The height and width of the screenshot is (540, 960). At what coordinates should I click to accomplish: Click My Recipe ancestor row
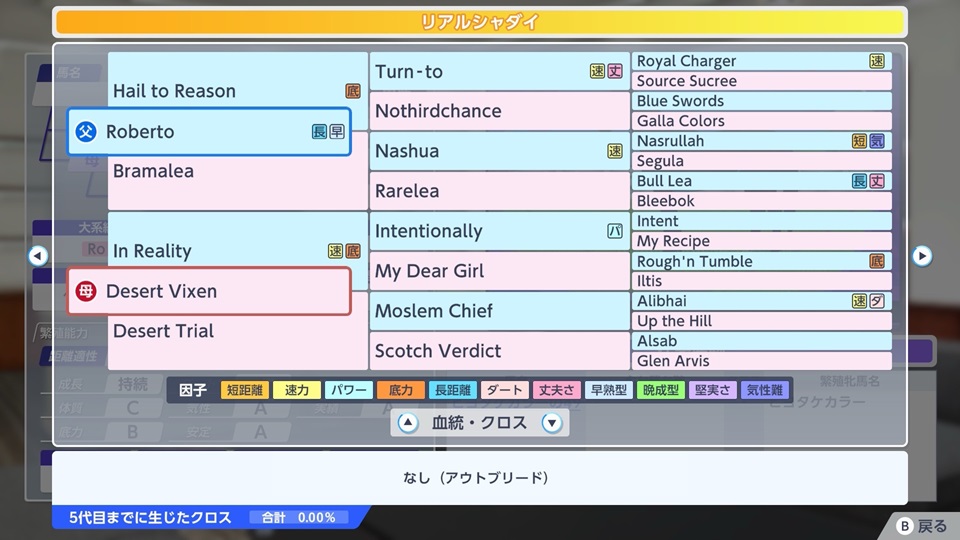[x=762, y=241]
